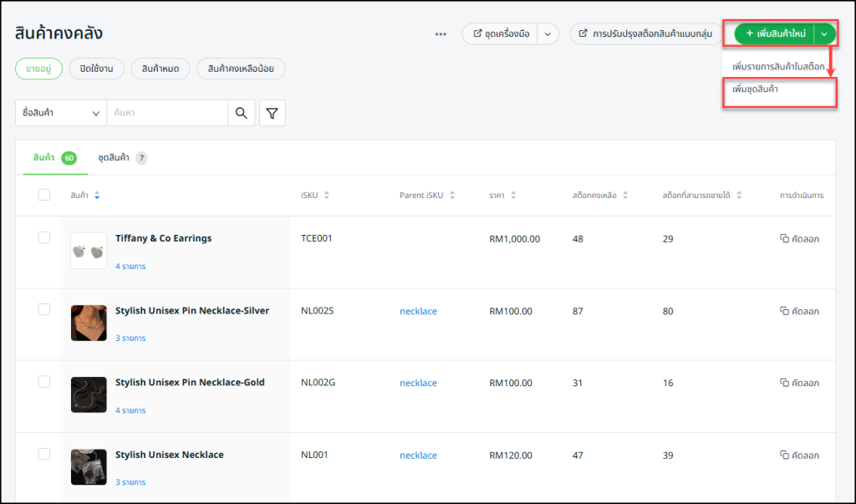Click the search magnifier icon

[x=242, y=113]
